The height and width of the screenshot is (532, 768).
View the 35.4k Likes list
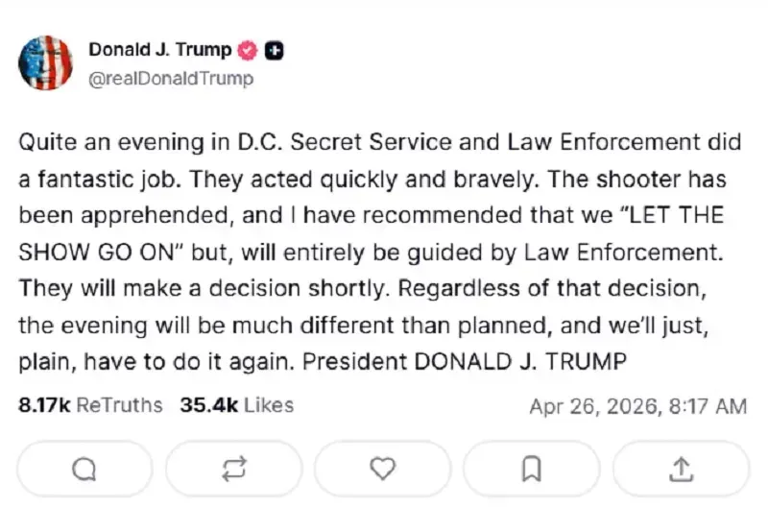236,405
